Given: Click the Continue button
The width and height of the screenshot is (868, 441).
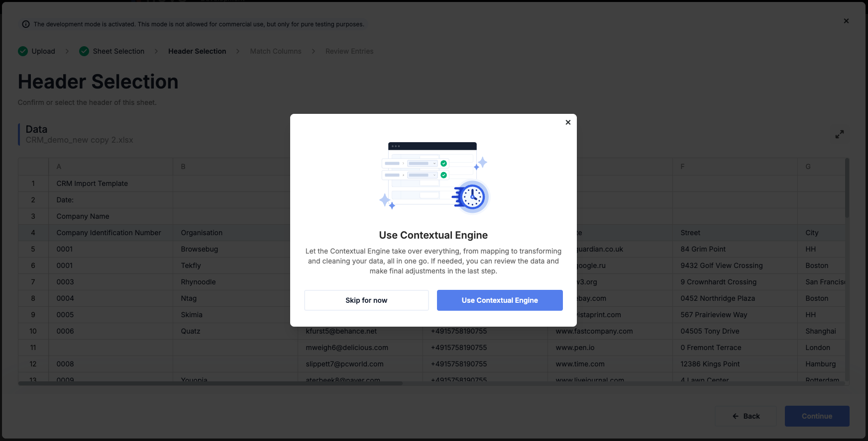Looking at the screenshot, I should tap(817, 416).
